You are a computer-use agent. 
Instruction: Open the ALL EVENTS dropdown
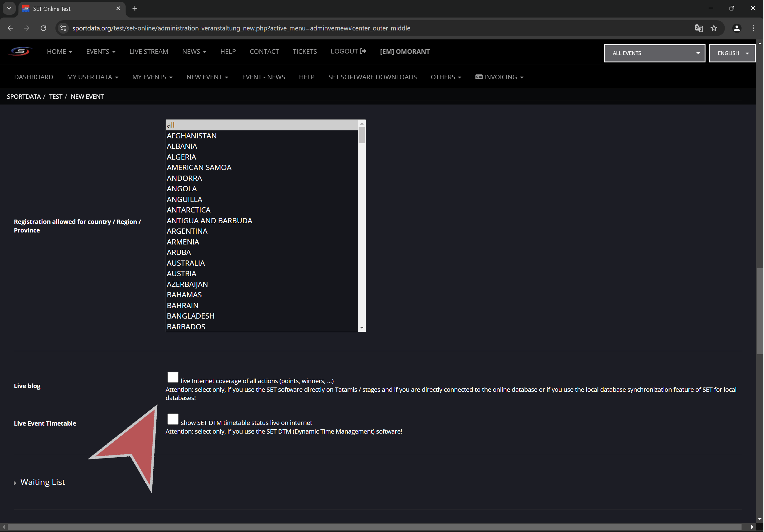click(654, 53)
